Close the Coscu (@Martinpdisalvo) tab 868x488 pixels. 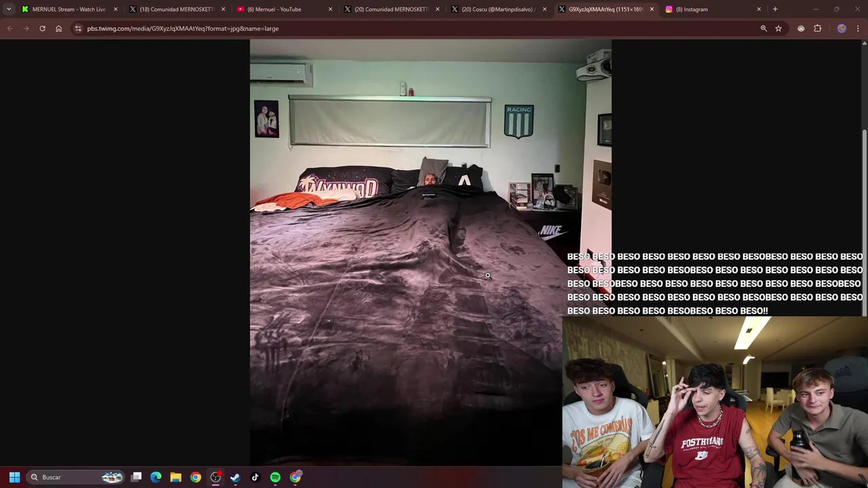pos(545,9)
